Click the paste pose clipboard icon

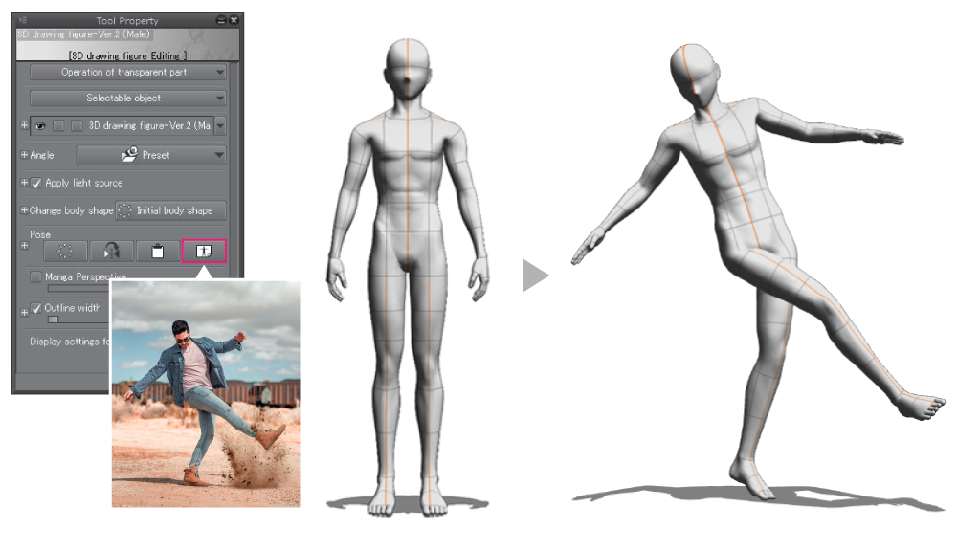point(158,252)
